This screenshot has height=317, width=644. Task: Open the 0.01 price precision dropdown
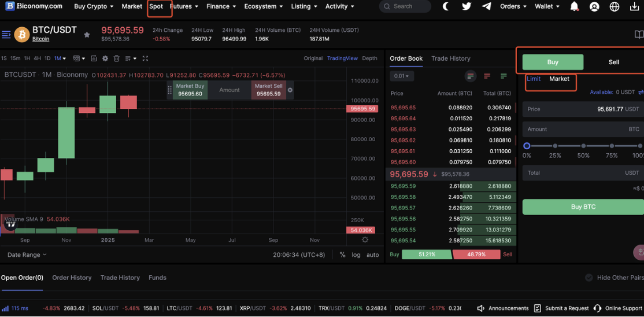coord(401,76)
